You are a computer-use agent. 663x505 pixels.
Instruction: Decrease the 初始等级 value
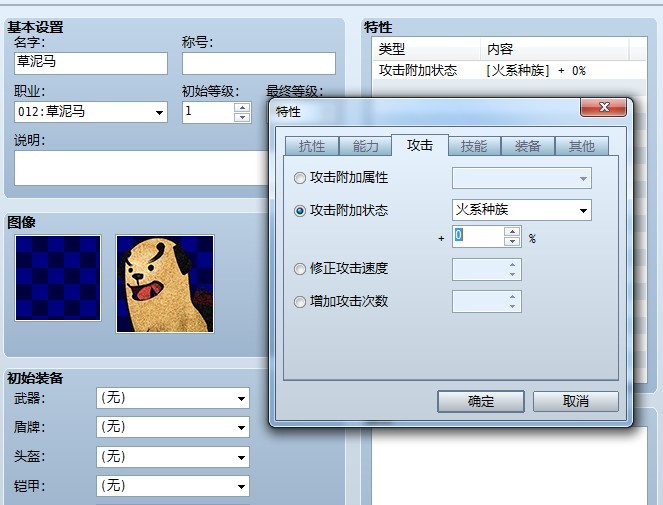(x=242, y=117)
